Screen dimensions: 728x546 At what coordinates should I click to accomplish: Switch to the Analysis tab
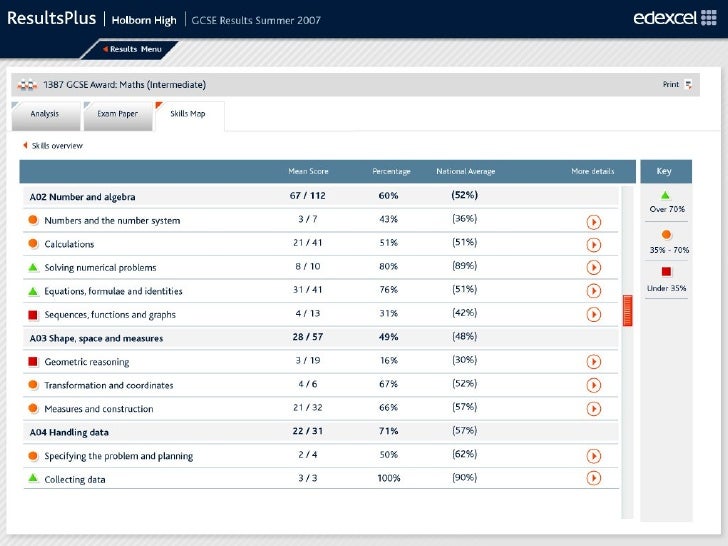coord(44,114)
